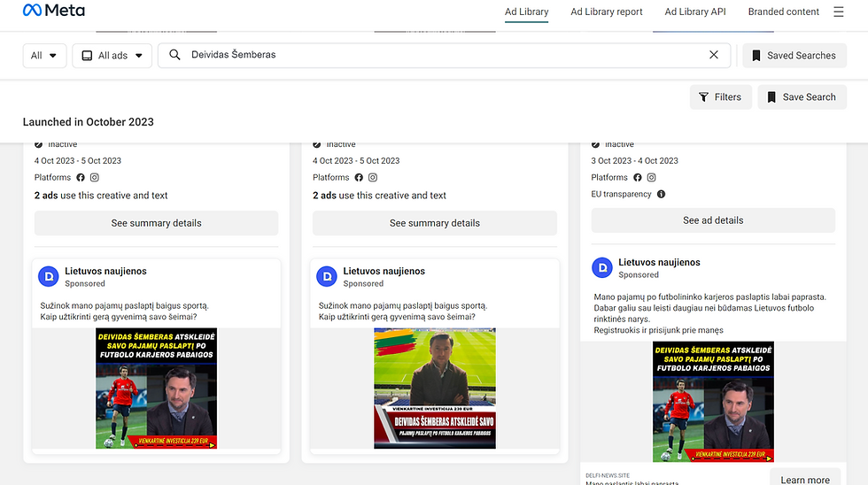868x485 pixels.
Task: Open the Branded content tab
Action: [x=783, y=12]
